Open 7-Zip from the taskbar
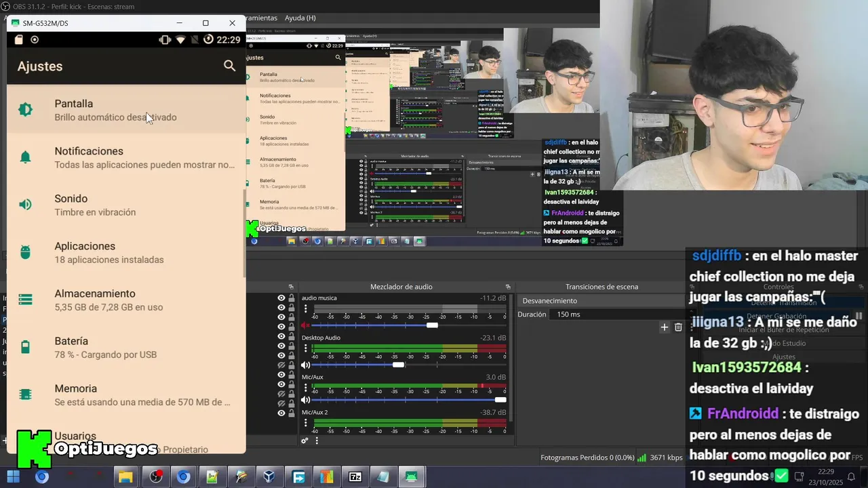This screenshot has height=488, width=868. 355,476
